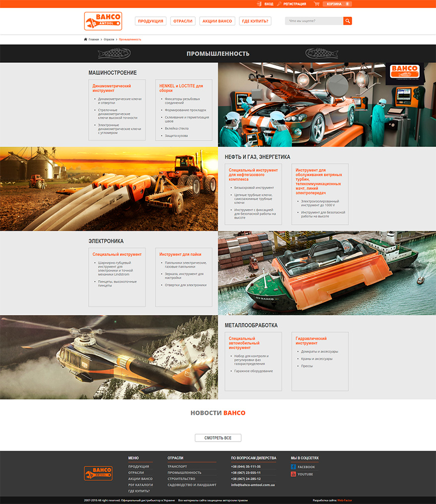This screenshot has height=504, width=436.
Task: Open the ПРОДУКЦИЯ menu
Action: [x=151, y=21]
